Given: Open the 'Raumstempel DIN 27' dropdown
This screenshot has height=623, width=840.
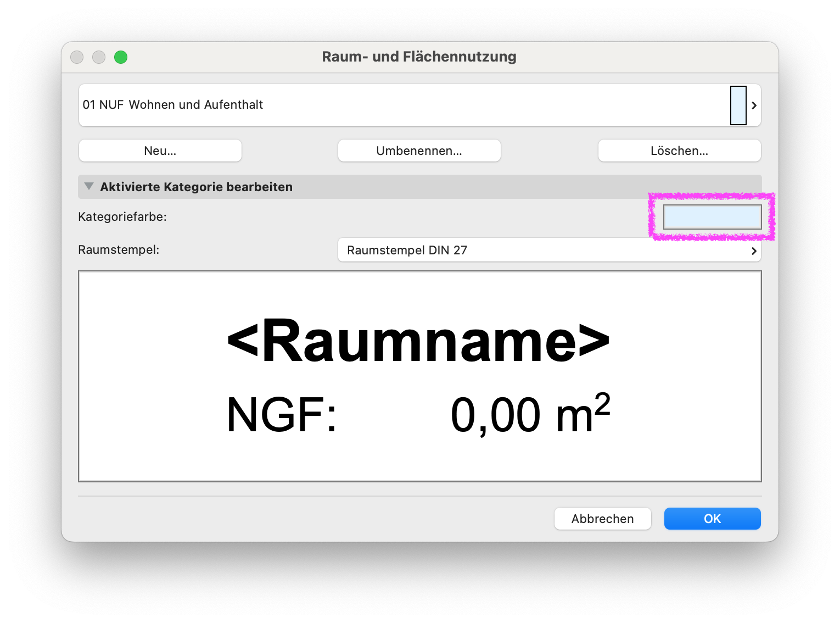Looking at the screenshot, I should click(x=550, y=250).
